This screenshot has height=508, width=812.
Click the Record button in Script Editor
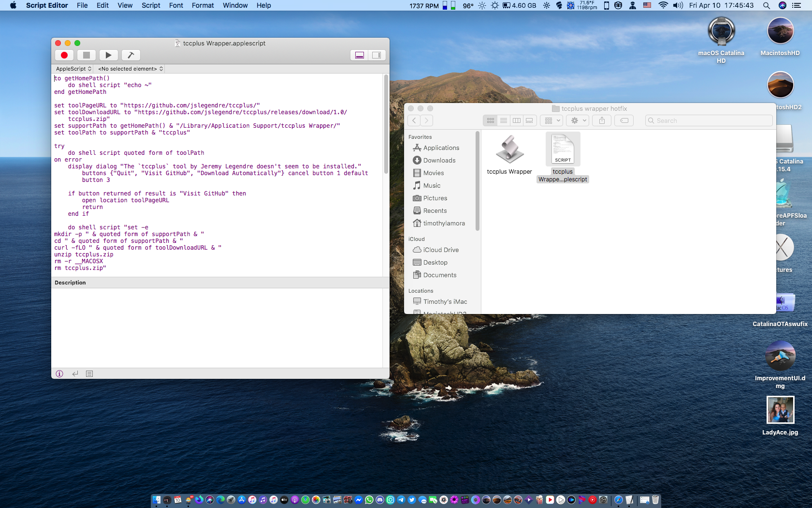click(x=64, y=55)
